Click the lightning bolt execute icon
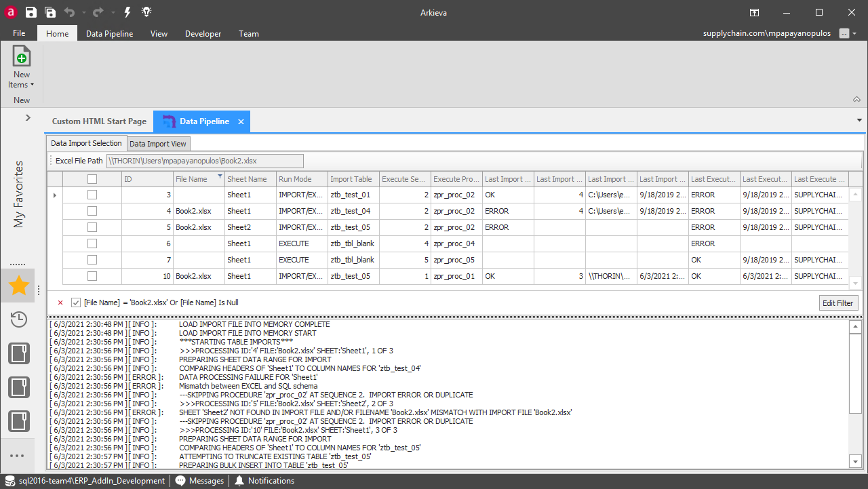The width and height of the screenshot is (868, 489). (127, 12)
